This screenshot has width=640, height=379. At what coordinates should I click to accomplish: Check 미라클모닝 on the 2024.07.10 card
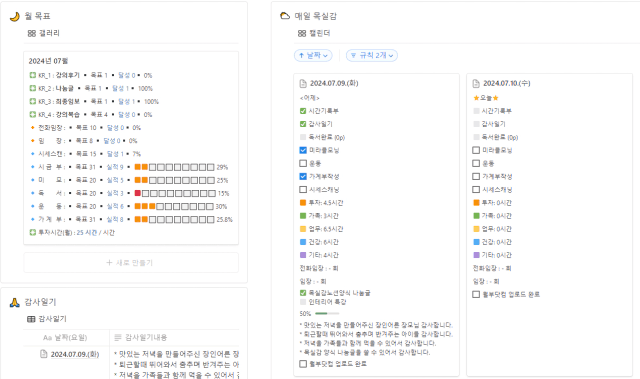click(476, 150)
